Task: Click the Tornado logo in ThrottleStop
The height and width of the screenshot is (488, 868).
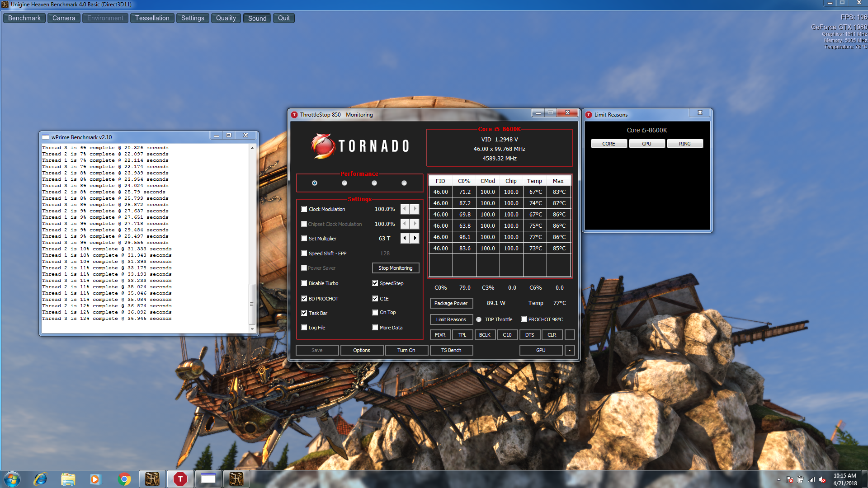Action: click(360, 146)
